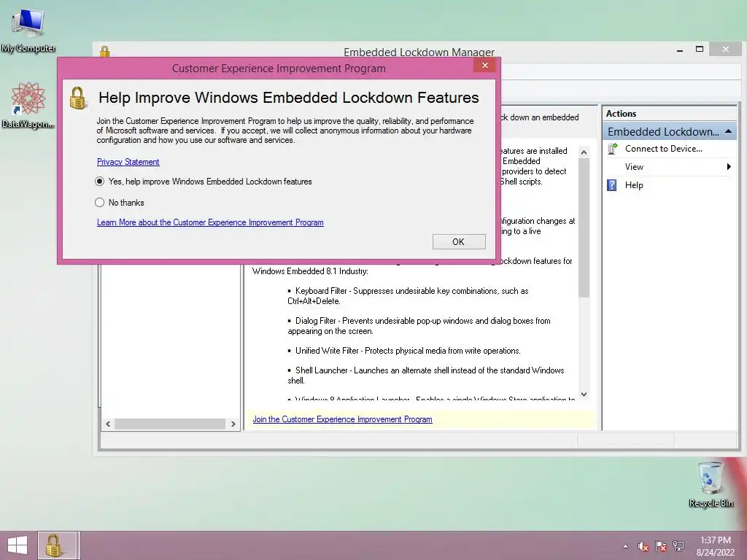Click the Connect to Device icon
747x560 pixels.
[x=613, y=149]
